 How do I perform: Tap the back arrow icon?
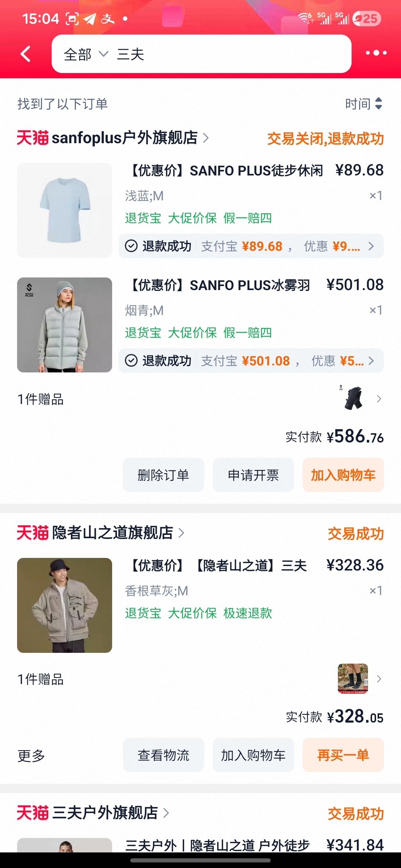click(25, 54)
